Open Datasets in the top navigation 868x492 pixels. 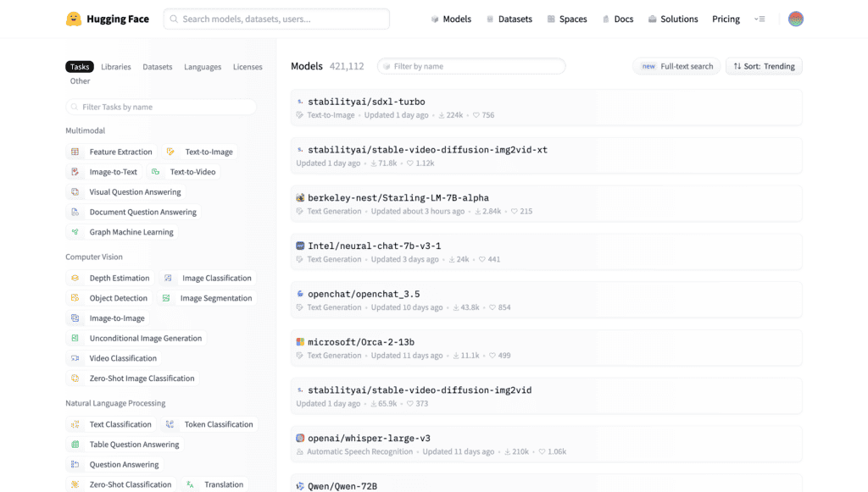(x=509, y=19)
